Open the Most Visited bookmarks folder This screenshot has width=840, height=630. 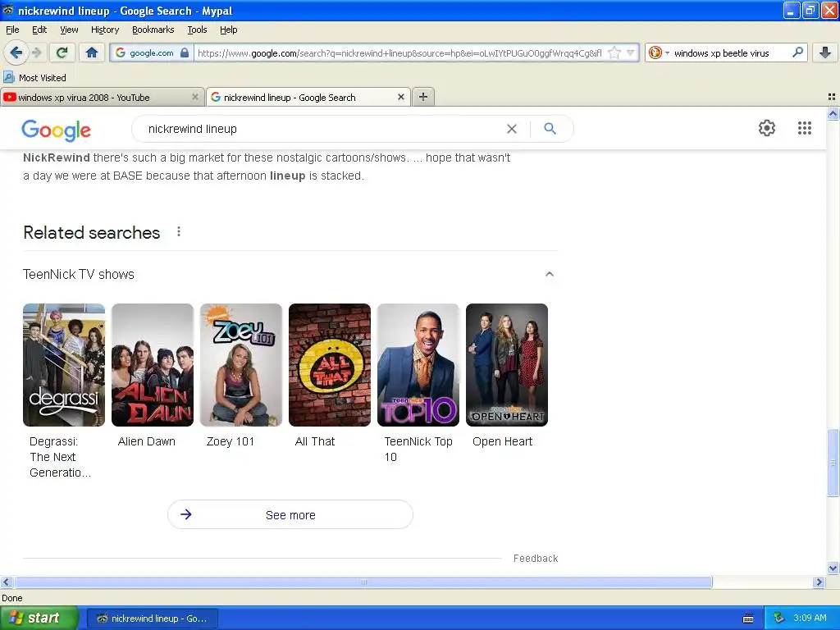click(35, 78)
